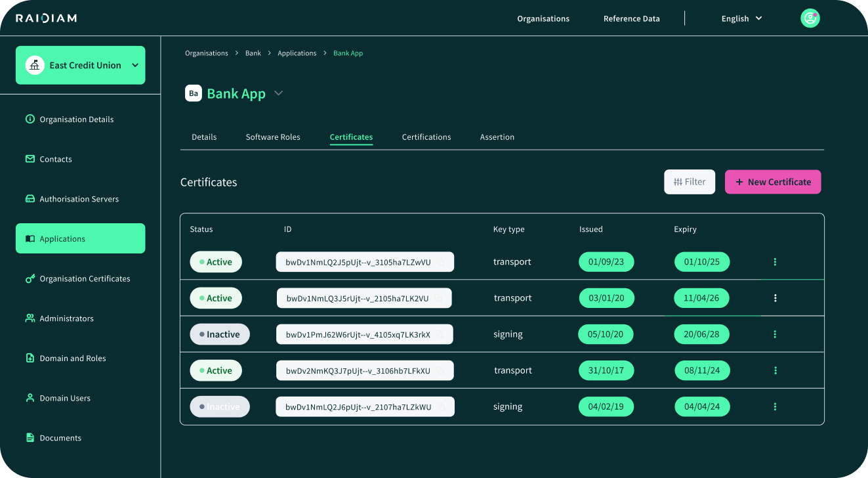Click the Documents file icon

pyautogui.click(x=30, y=438)
